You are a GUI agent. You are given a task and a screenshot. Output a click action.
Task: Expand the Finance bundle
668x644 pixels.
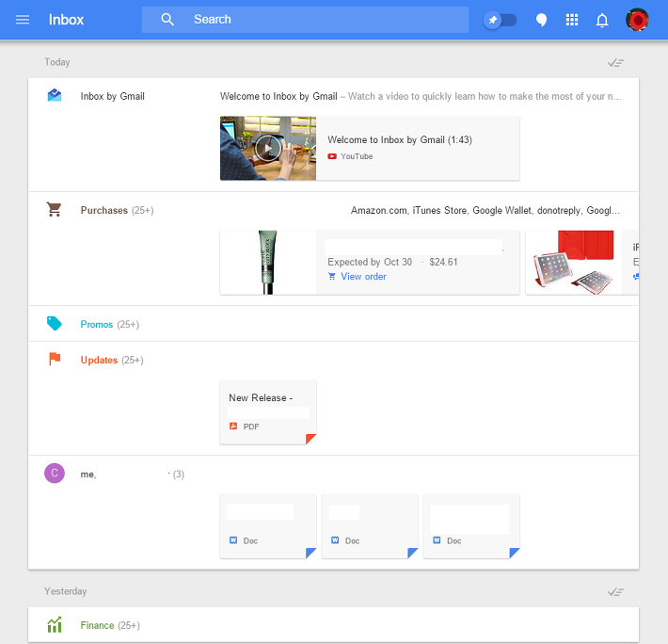tap(334, 625)
